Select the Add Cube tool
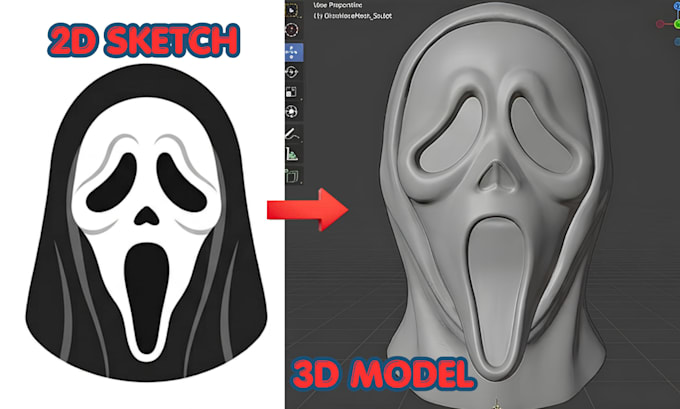This screenshot has height=409, width=680. [293, 176]
